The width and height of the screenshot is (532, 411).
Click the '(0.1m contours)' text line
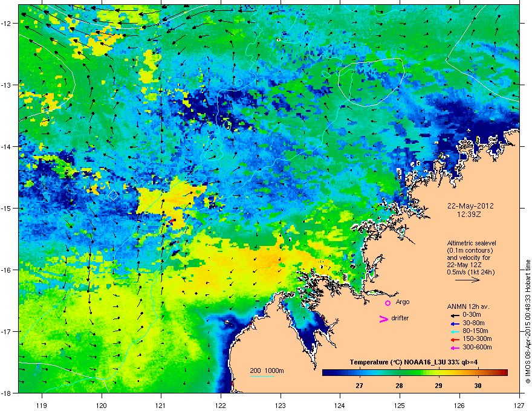(470, 251)
